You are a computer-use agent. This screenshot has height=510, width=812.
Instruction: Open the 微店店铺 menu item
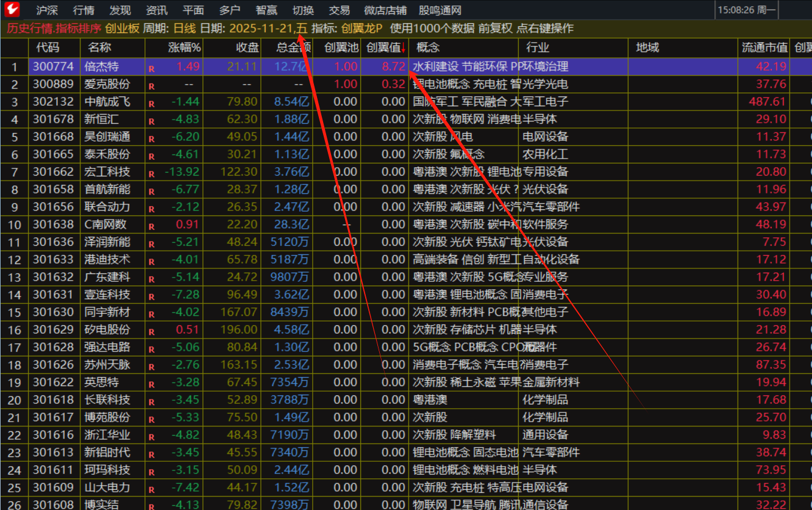pos(385,10)
